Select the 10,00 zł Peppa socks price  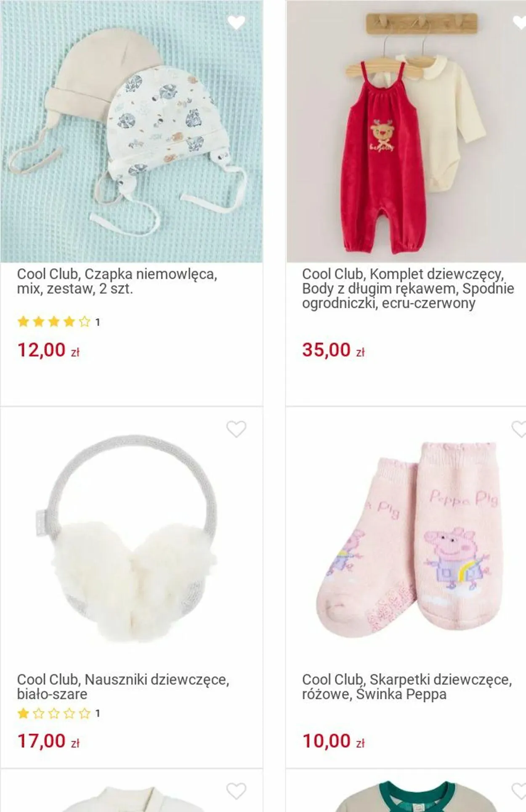(x=333, y=741)
